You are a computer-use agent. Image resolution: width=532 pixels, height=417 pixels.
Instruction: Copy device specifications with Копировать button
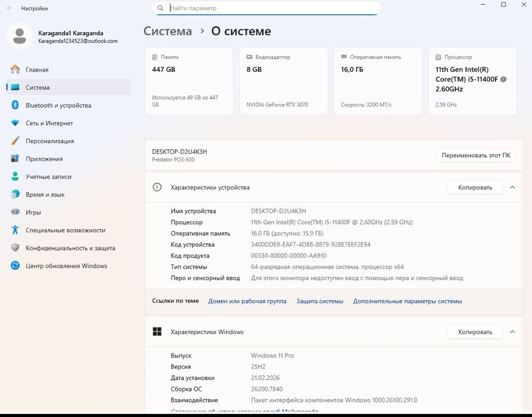pyautogui.click(x=475, y=188)
